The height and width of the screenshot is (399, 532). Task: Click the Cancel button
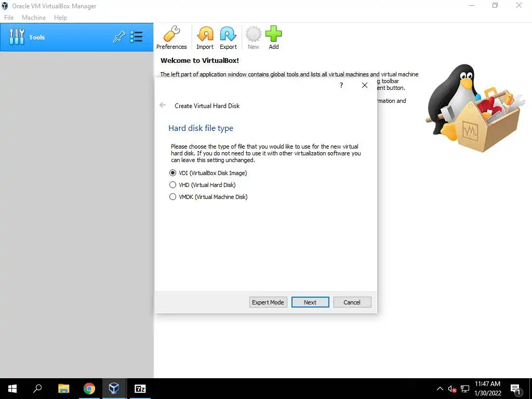352,302
